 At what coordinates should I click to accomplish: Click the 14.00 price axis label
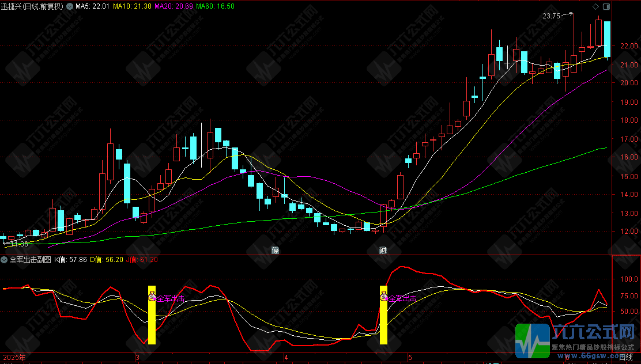(629, 195)
